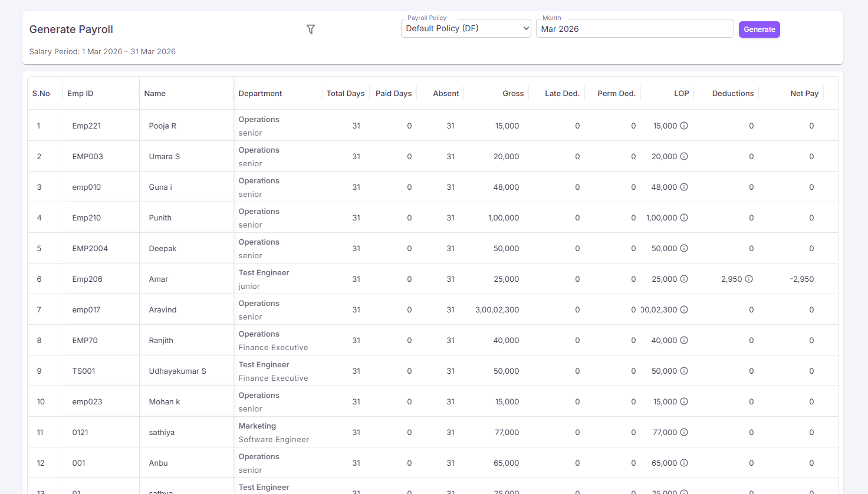This screenshot has width=868, height=494.
Task: Click LOP info icon for Umara S
Action: (684, 156)
